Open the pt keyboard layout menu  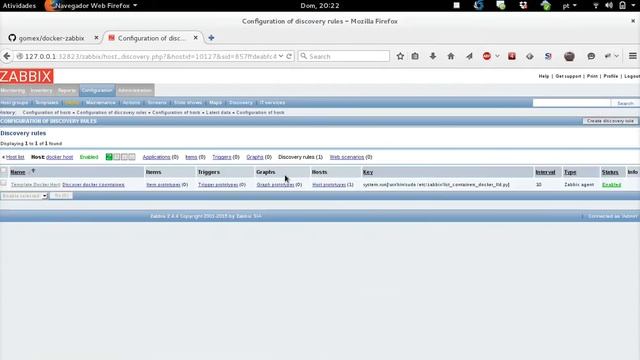[x=569, y=5]
